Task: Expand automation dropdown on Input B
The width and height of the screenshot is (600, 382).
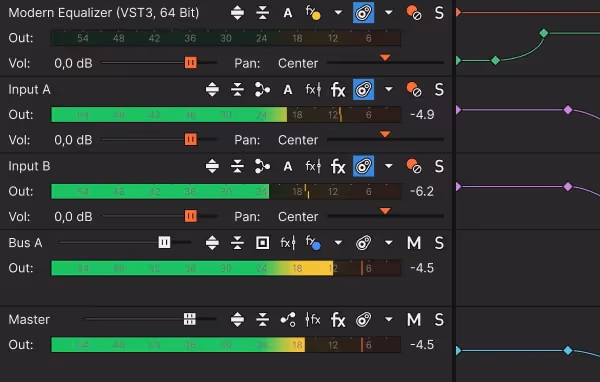Action: coord(389,166)
